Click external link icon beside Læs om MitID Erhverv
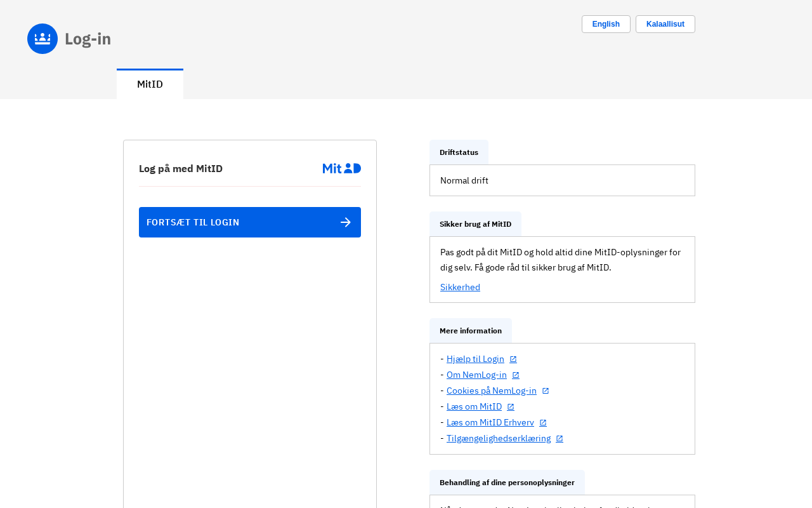 (x=543, y=423)
